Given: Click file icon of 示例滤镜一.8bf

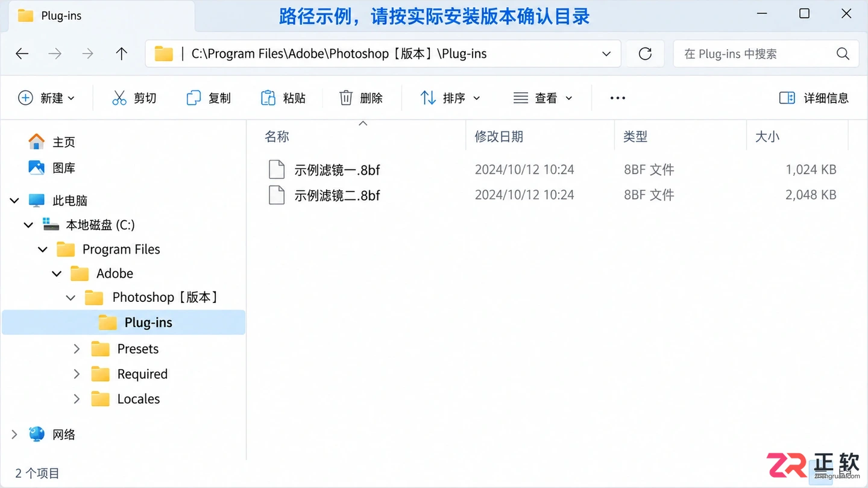Looking at the screenshot, I should point(277,170).
